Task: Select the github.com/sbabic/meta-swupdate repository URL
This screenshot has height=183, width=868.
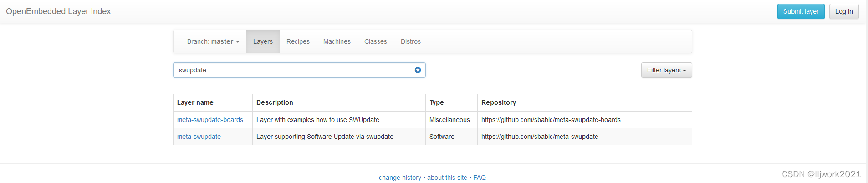Action: tap(540, 137)
